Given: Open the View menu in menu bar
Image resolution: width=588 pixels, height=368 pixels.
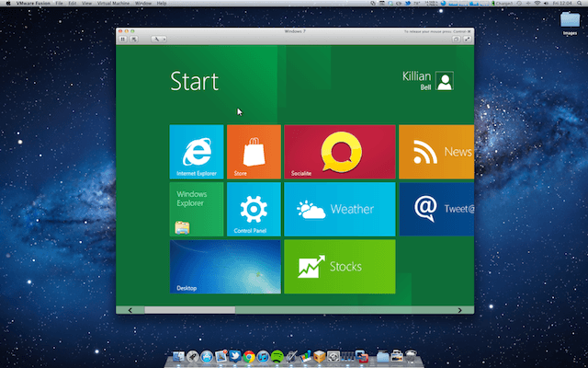Looking at the screenshot, I should pyautogui.click(x=85, y=4).
